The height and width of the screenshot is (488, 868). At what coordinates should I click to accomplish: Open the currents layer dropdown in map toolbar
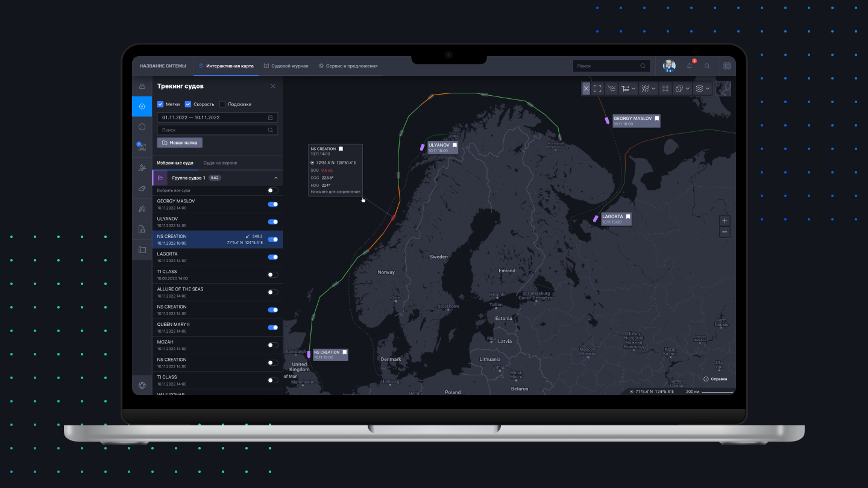click(647, 88)
